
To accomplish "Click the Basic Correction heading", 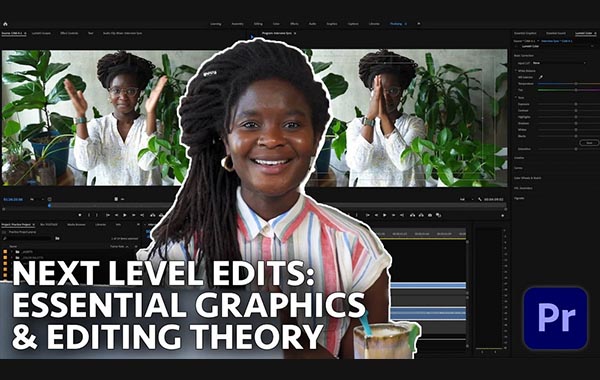I will pos(524,56).
